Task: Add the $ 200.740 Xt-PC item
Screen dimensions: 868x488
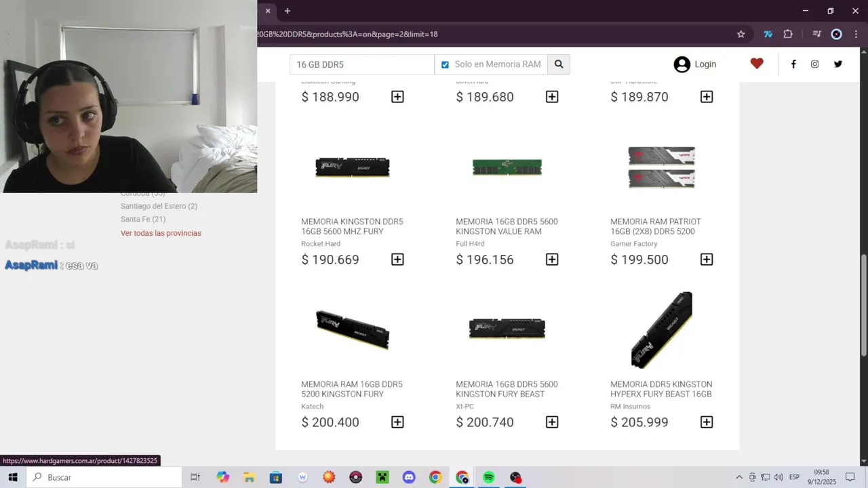Action: 552,422
